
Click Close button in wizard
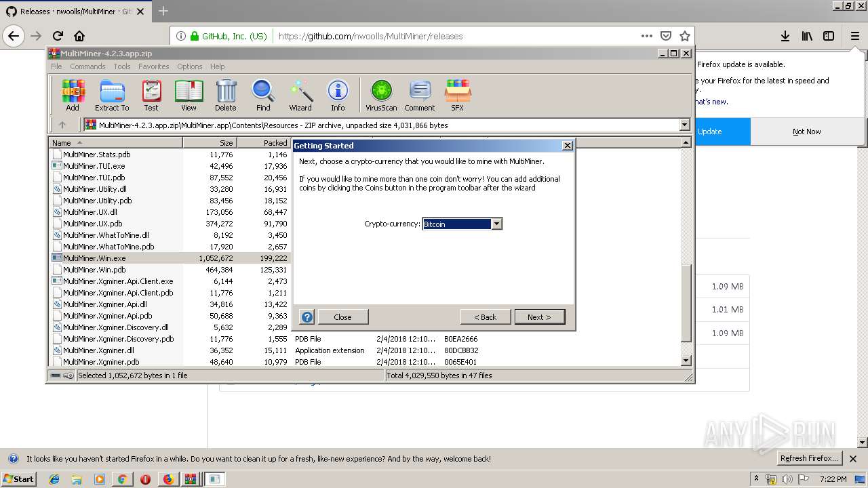coord(342,317)
